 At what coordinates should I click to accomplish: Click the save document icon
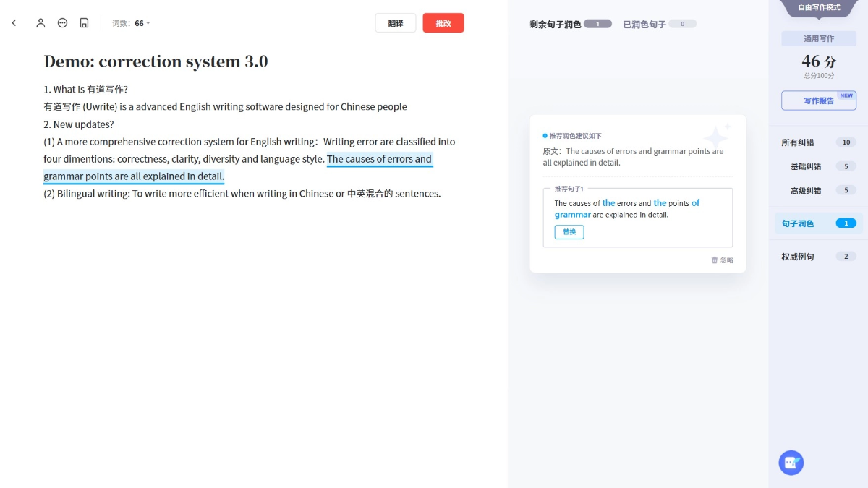[x=84, y=23]
